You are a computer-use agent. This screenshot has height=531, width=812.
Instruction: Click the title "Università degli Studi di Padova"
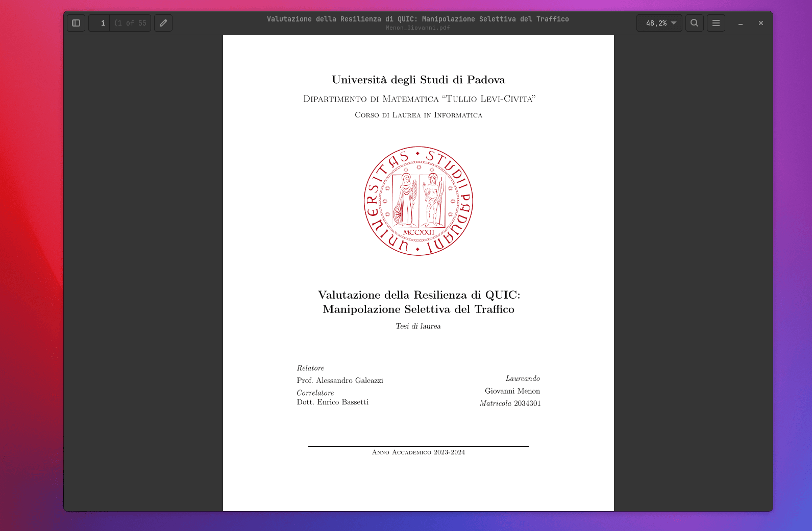click(419, 80)
